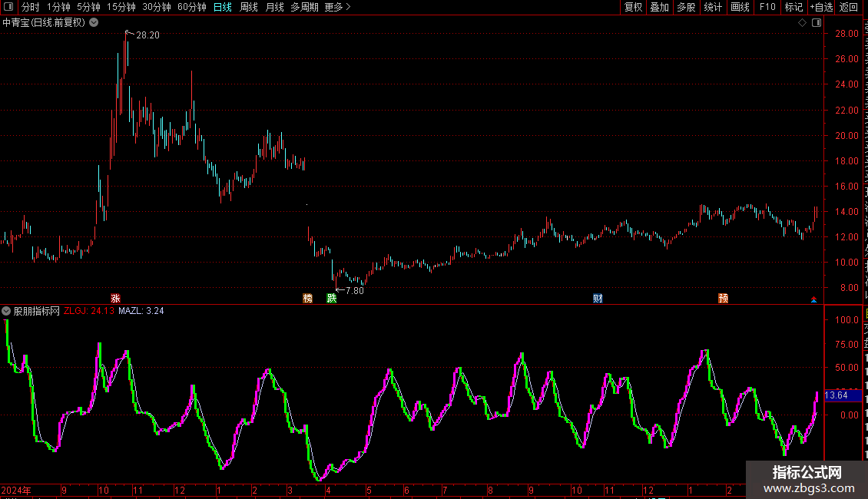This screenshot has width=868, height=499.
Task: Click the 7.80 low price label
Action: click(x=354, y=290)
